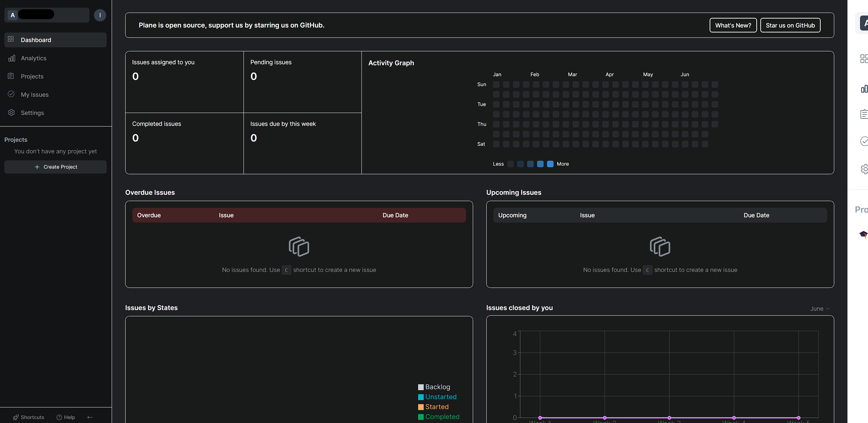Open Analytics using the bar chart icon

(11, 58)
